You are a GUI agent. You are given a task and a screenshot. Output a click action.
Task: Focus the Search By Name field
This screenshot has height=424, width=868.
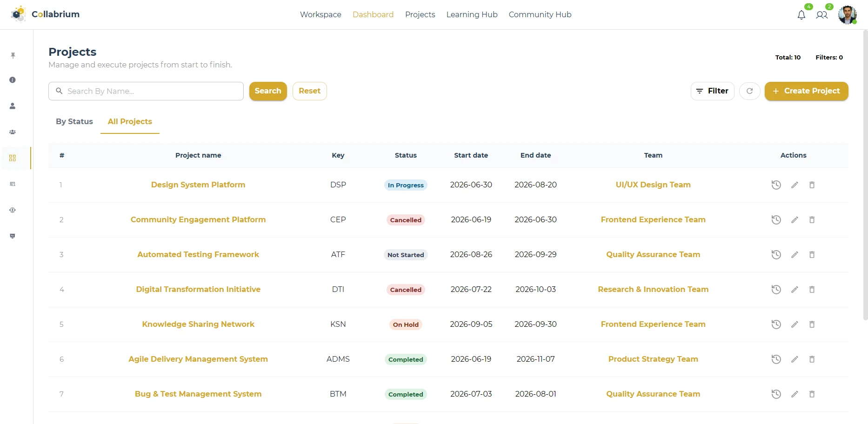click(146, 91)
